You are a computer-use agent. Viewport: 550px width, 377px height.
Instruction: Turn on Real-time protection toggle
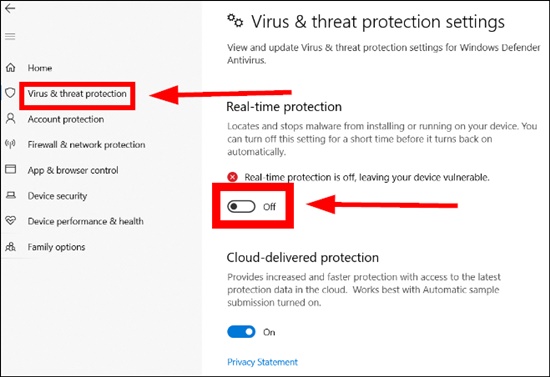pyautogui.click(x=241, y=207)
